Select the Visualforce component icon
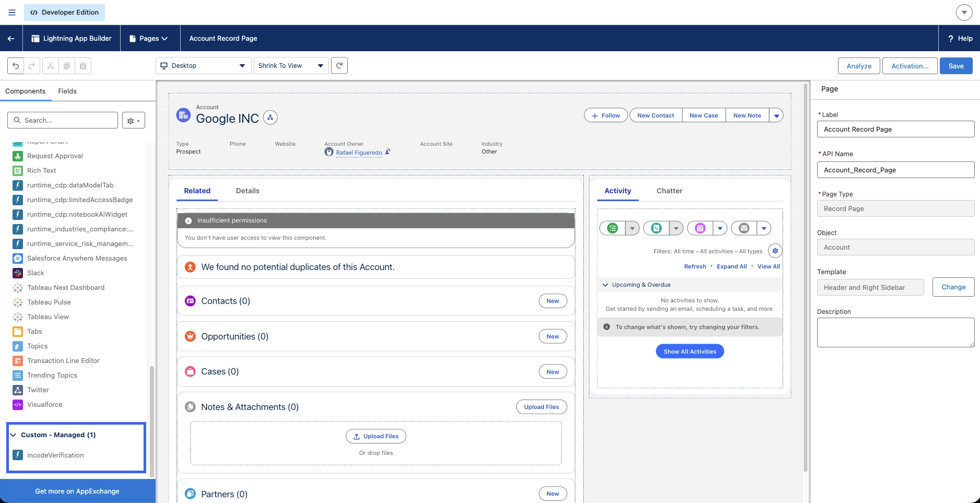This screenshot has width=980, height=503. pos(18,405)
